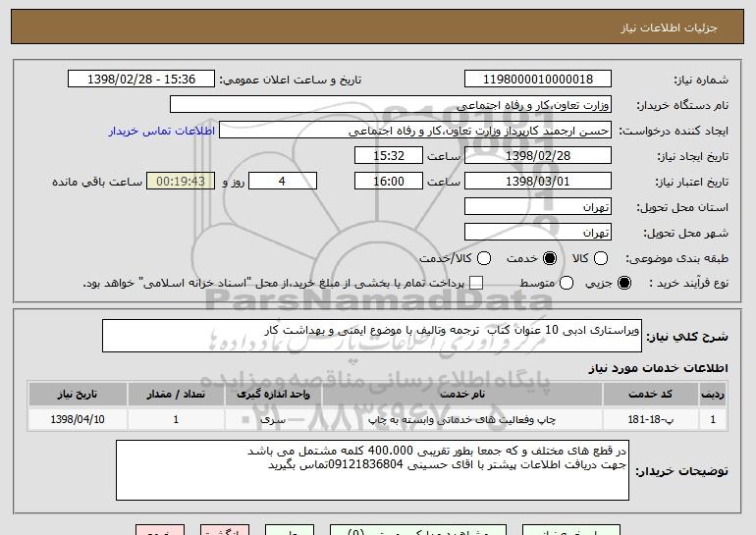
Task: Click the بازگشت (back) button
Action: pyautogui.click(x=225, y=531)
